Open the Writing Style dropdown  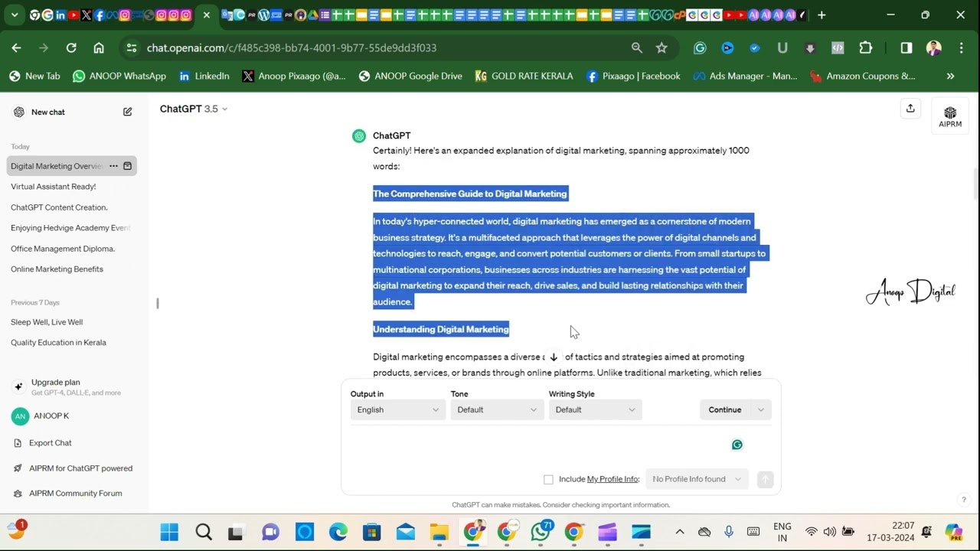coord(594,410)
